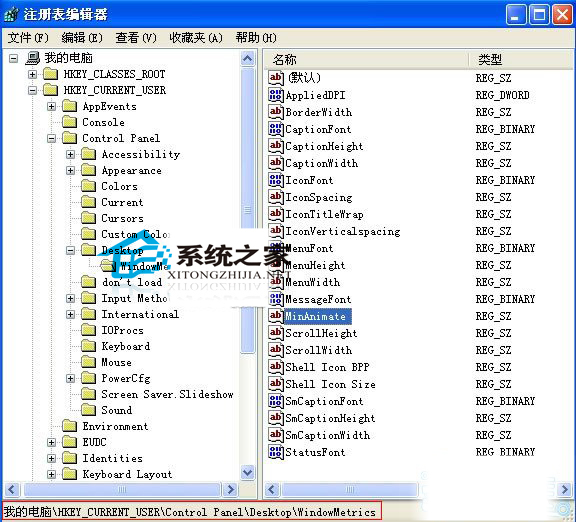Click the HKEY_CLASSES_ROOT folder icon
Screen dimensions: 576x522
point(50,74)
